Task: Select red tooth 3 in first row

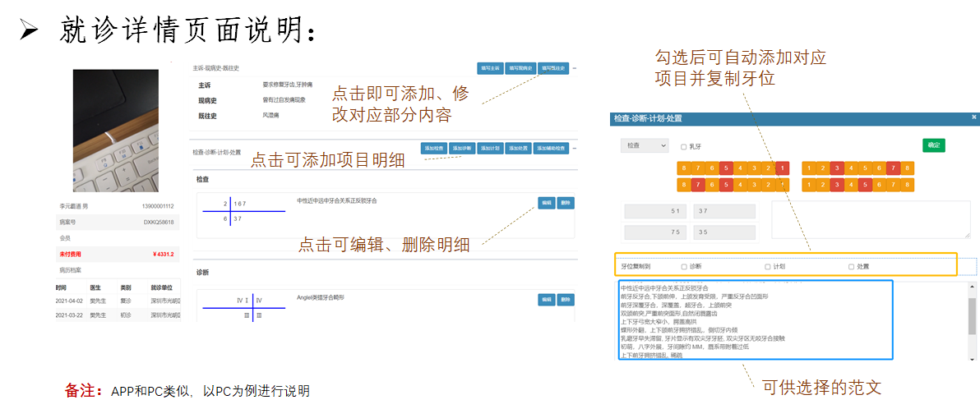Action: coord(838,168)
